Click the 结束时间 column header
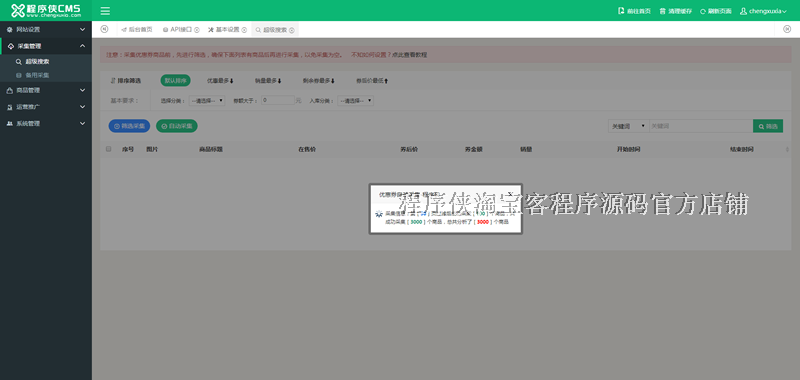The image size is (800, 380). point(741,149)
